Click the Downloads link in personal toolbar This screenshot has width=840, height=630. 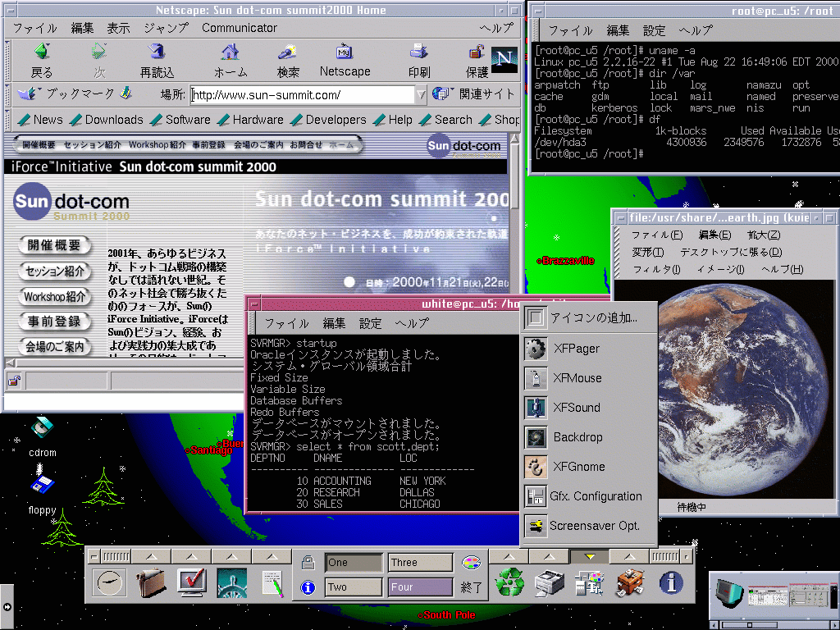[107, 120]
